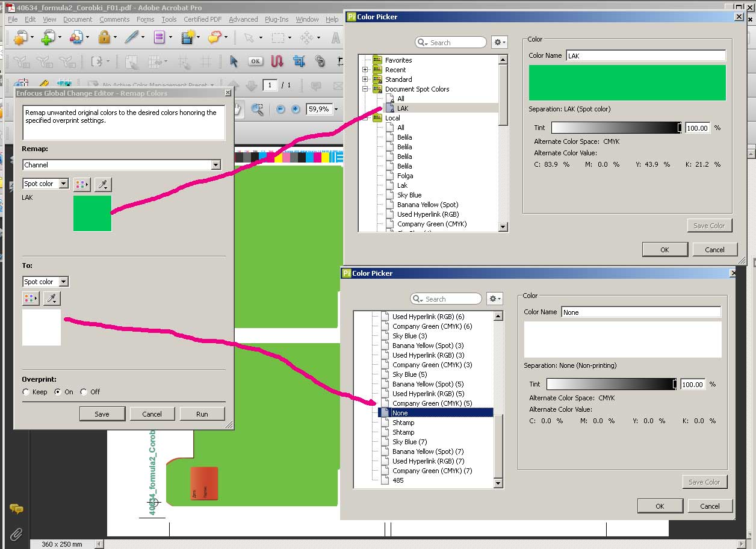Select On overprint radio button
Viewport: 756px width, 549px height.
point(58,392)
